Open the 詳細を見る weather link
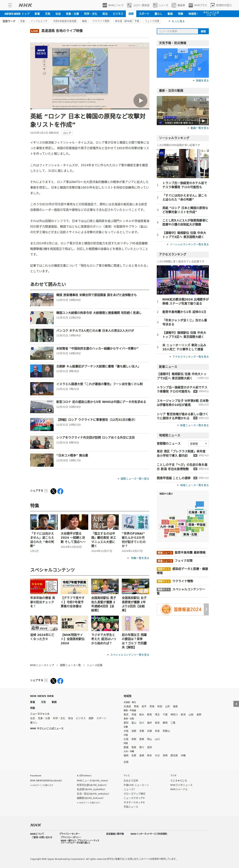This screenshot has width=239, height=868. click(x=202, y=81)
